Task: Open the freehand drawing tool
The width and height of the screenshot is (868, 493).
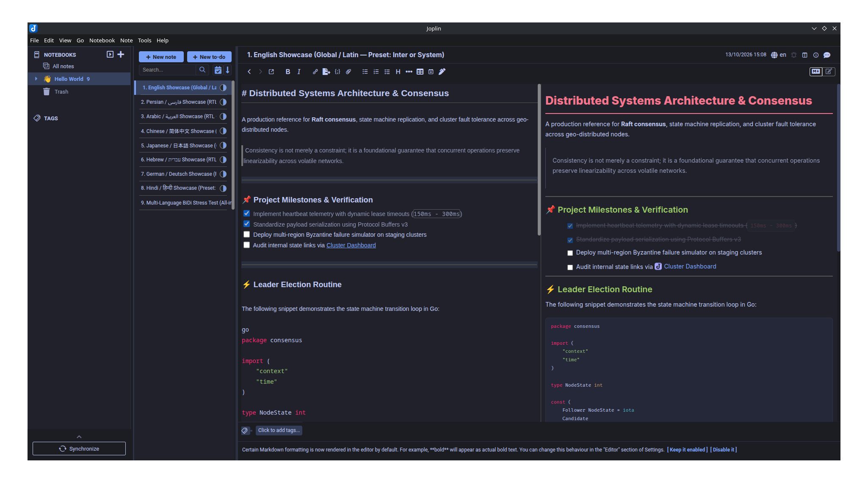Action: (442, 72)
